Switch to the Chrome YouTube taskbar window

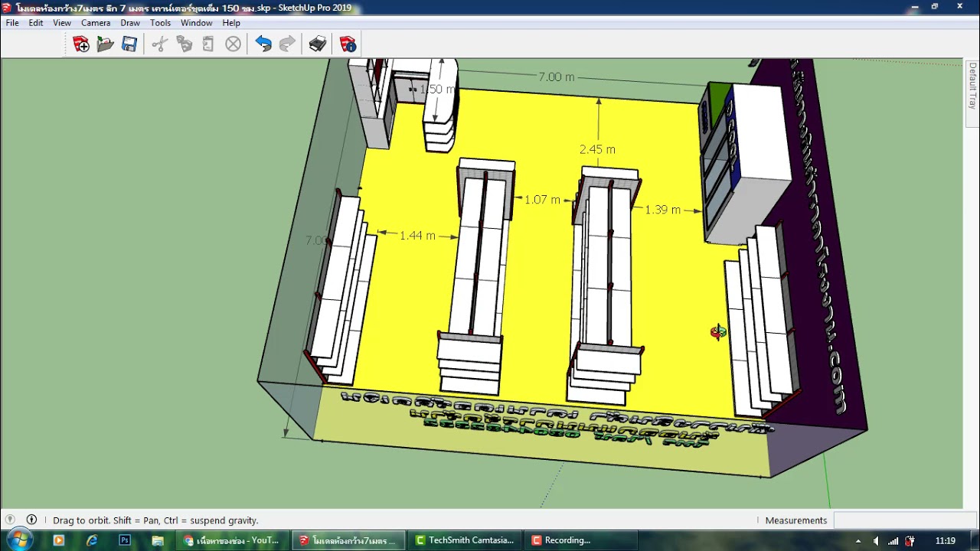click(x=233, y=540)
